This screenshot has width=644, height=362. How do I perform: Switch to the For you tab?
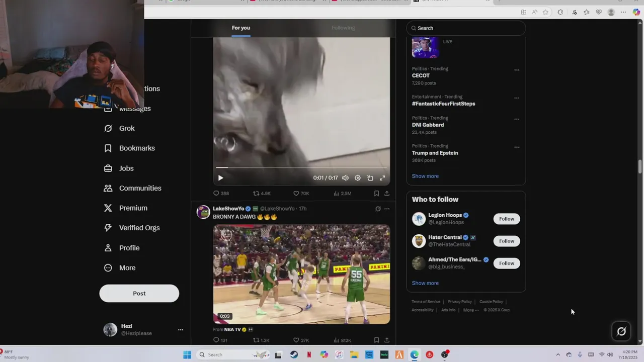[x=241, y=28]
